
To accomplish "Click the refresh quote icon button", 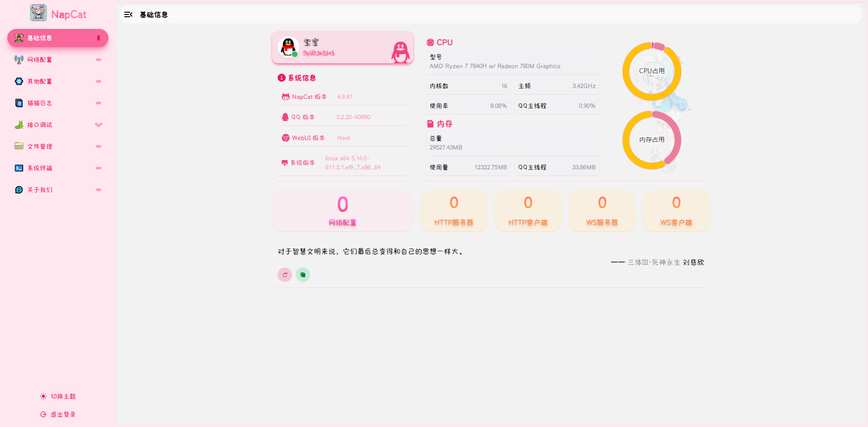I will (x=285, y=275).
